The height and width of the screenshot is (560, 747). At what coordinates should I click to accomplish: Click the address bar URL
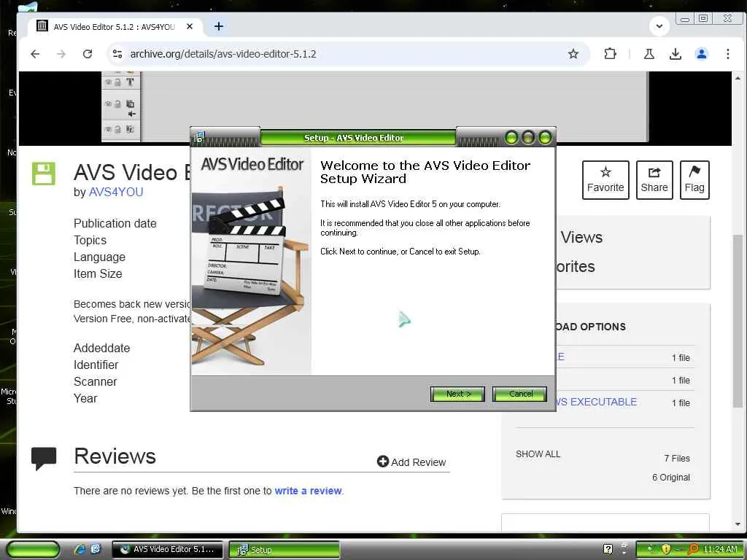click(223, 54)
